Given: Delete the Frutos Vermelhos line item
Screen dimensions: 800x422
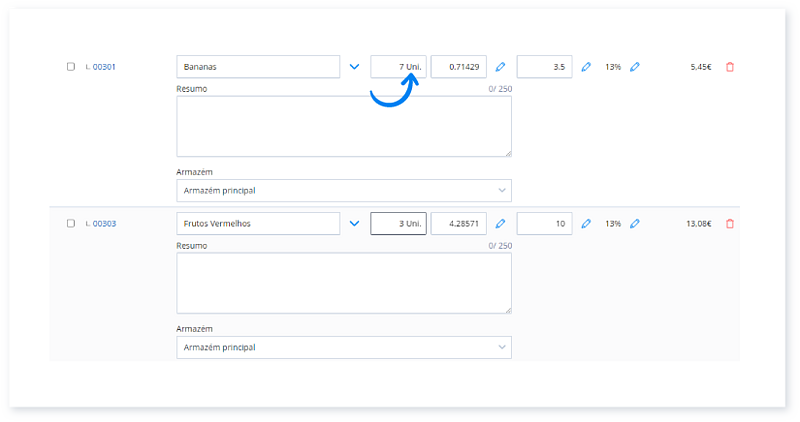Looking at the screenshot, I should pos(729,224).
